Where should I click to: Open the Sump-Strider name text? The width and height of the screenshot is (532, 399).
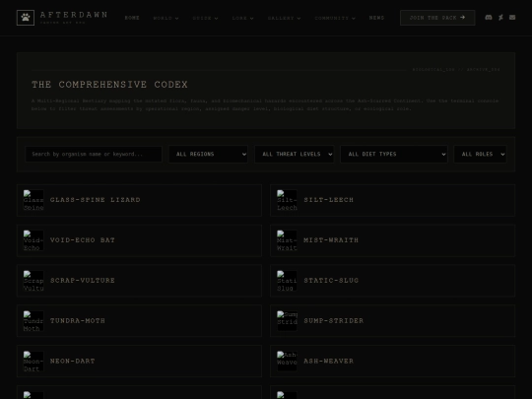[334, 321]
